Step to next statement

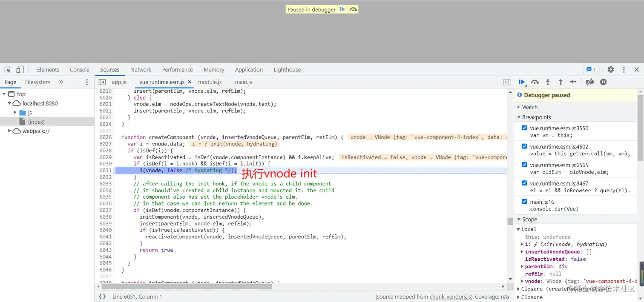(x=573, y=82)
